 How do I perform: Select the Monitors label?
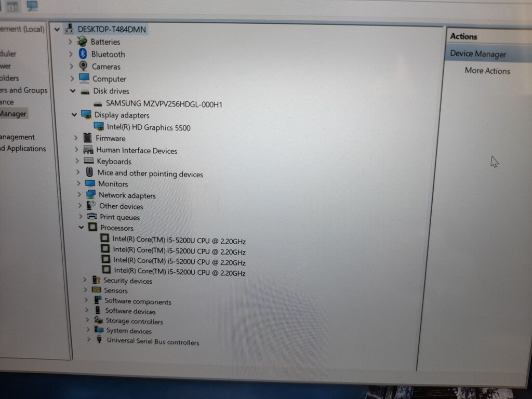[x=113, y=184]
